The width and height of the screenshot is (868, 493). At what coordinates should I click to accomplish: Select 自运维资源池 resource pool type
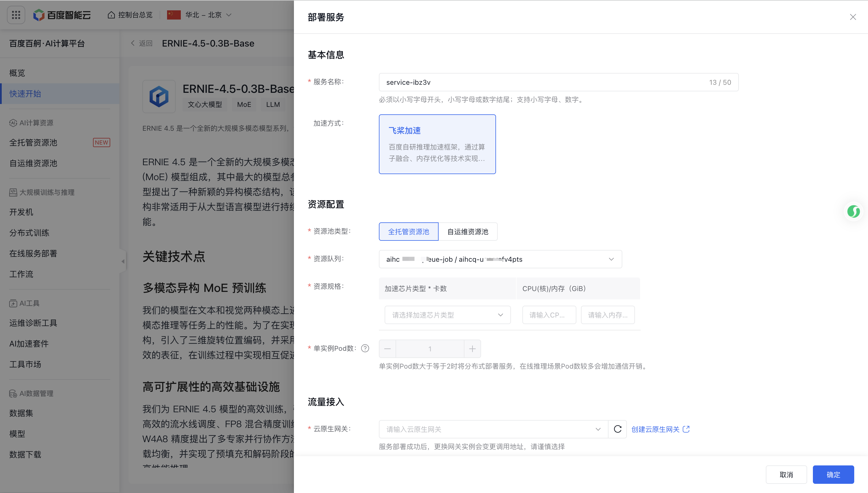pos(468,232)
